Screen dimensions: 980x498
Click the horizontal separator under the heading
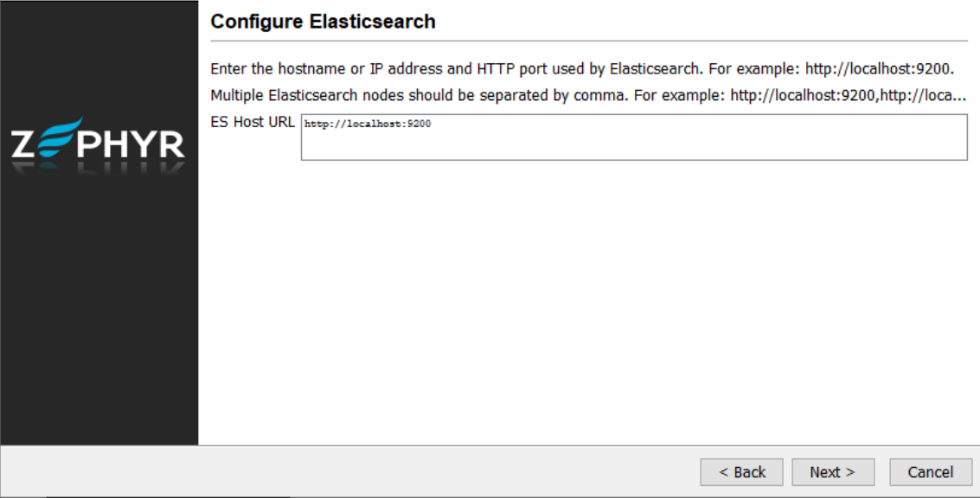point(588,41)
